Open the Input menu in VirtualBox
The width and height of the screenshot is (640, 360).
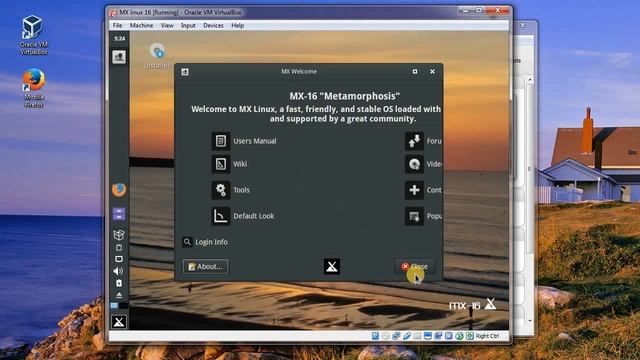click(188, 25)
